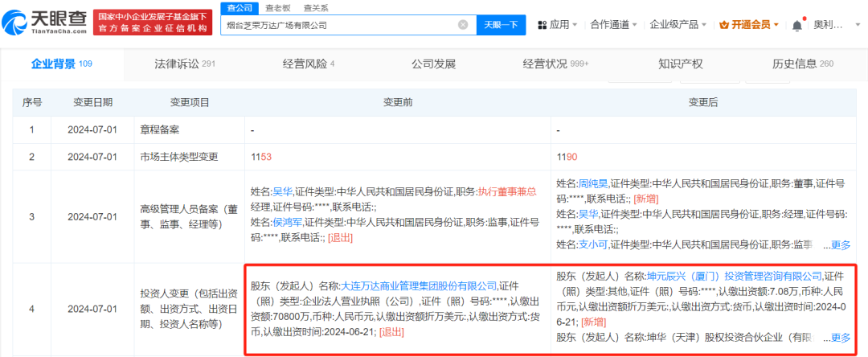Image resolution: width=868 pixels, height=357 pixels.
Task: Switch to the 查公司 search tab
Action: coord(240,8)
